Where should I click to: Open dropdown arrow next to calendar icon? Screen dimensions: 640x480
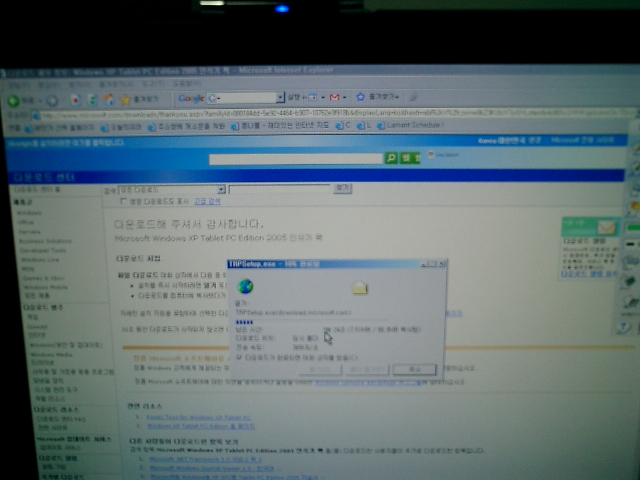click(323, 98)
